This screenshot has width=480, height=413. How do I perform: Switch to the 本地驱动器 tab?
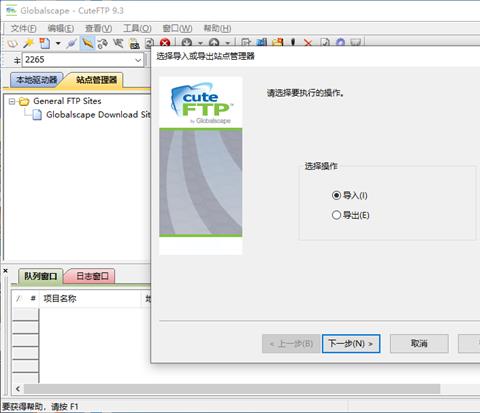[37, 80]
